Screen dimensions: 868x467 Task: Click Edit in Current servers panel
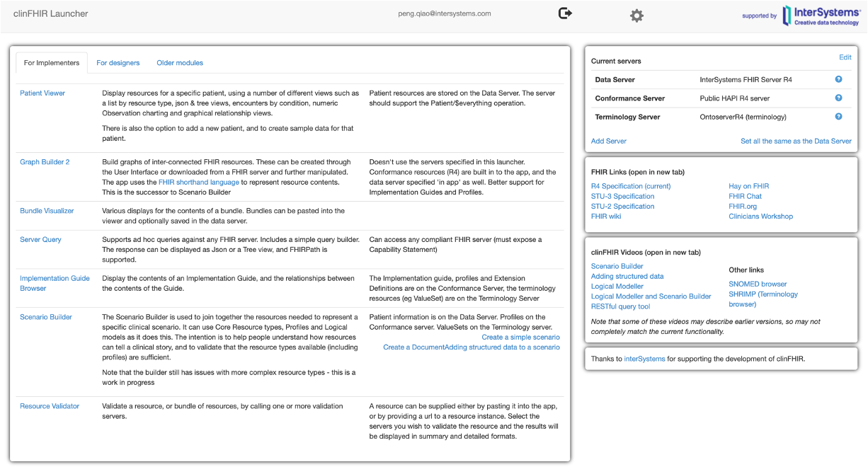pos(845,57)
